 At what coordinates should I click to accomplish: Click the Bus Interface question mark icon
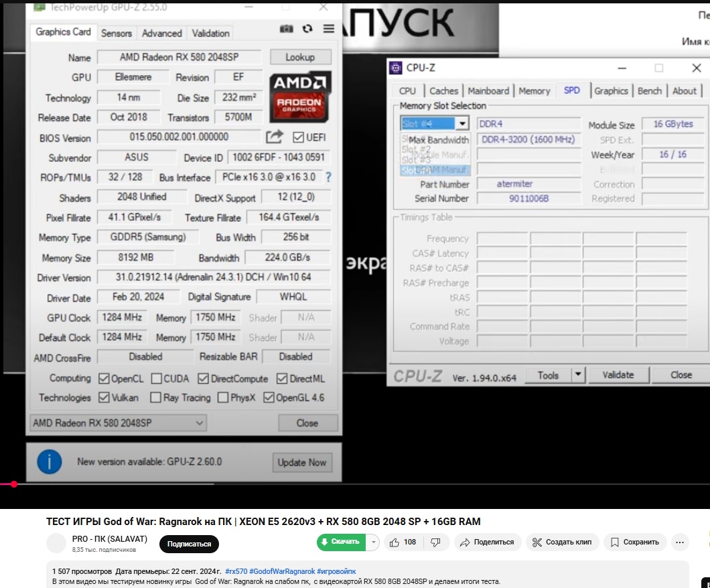328,177
